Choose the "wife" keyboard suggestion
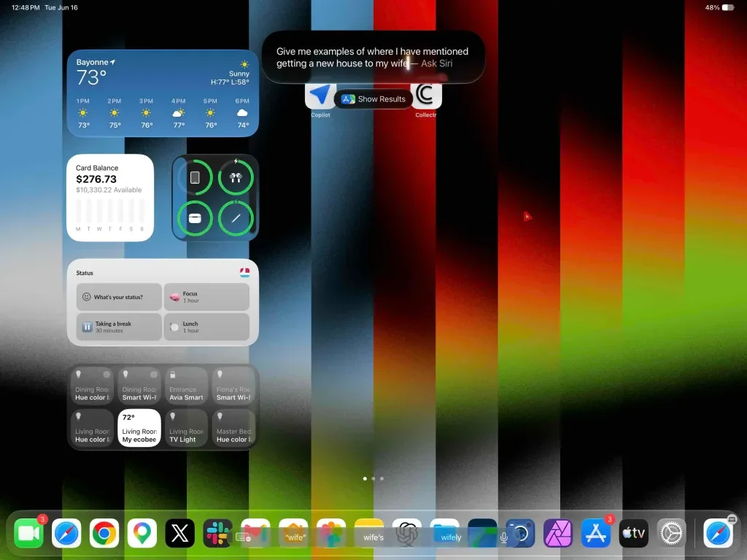Screen dimensions: 747x560 (295, 537)
